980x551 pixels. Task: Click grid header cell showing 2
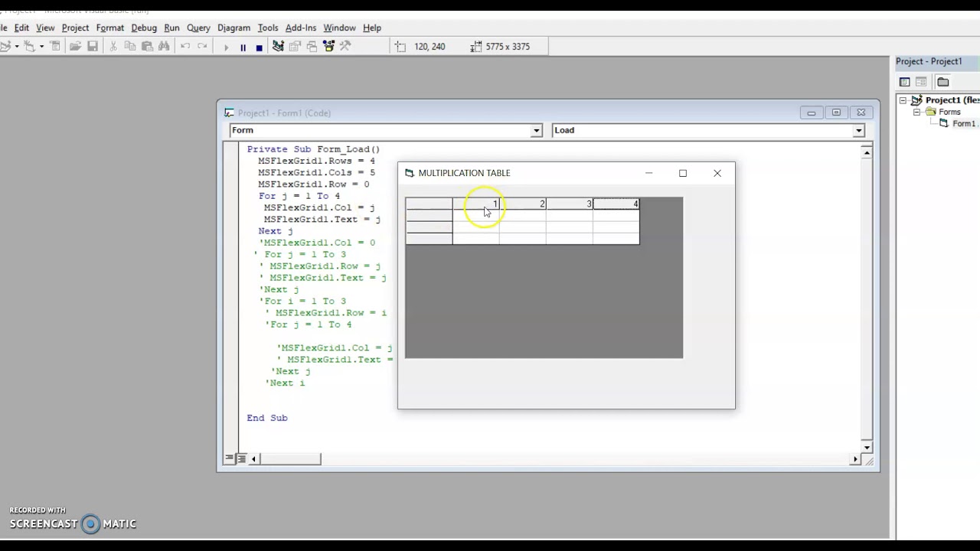(x=523, y=204)
